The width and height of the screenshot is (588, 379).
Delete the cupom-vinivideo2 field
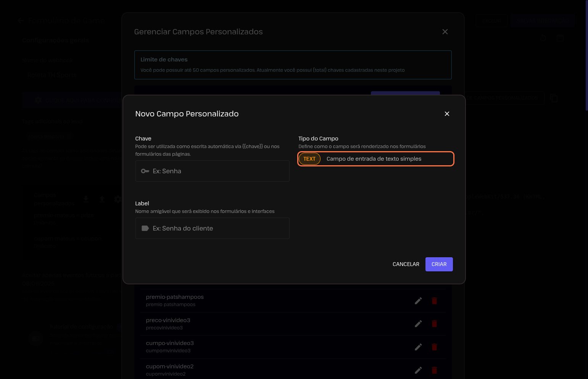(434, 370)
